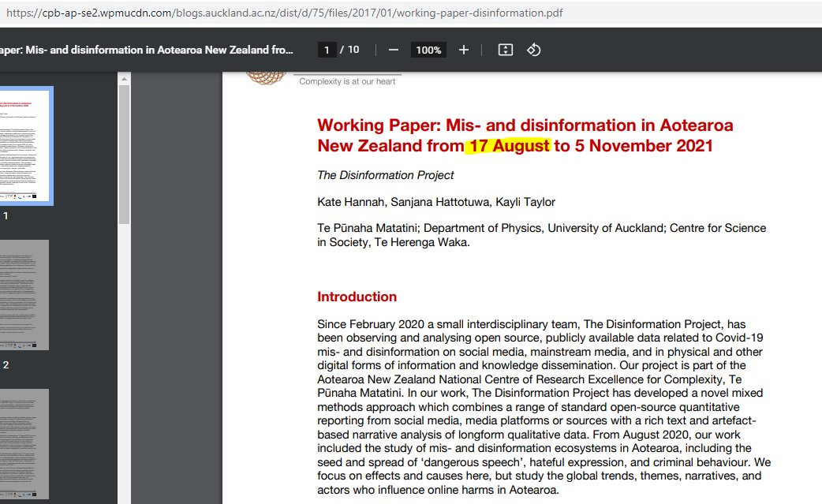Click the PDF URL in address bar
Image resolution: width=822 pixels, height=504 pixels.
[285, 13]
